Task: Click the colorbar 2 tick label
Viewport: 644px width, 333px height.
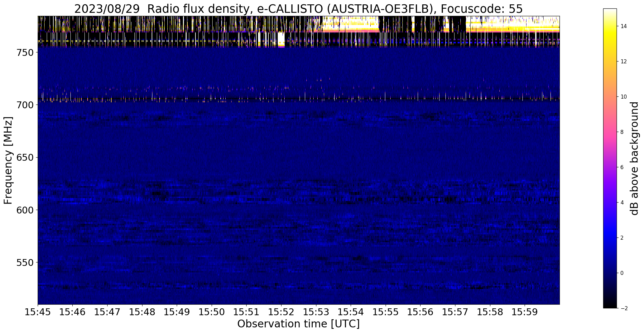Action: 622,238
